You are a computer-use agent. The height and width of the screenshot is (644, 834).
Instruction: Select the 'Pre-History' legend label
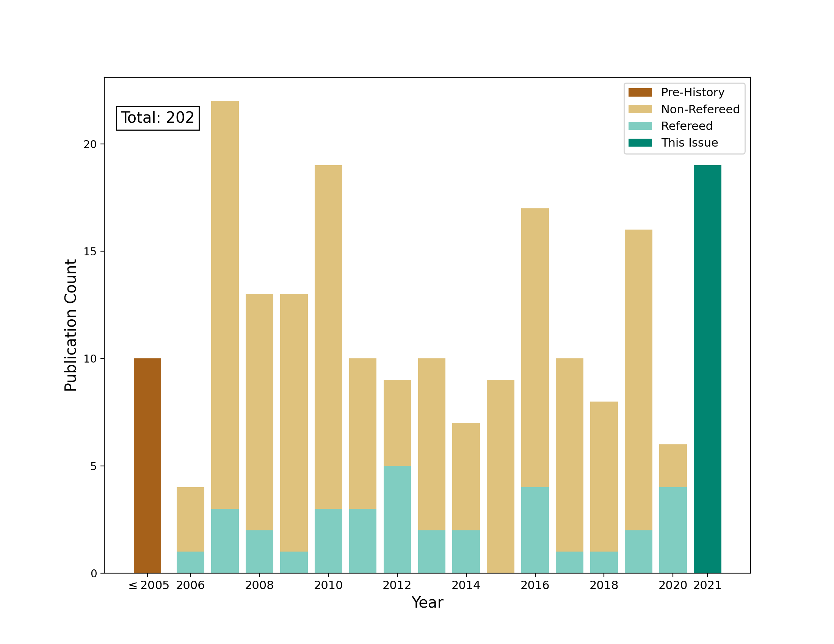click(693, 92)
